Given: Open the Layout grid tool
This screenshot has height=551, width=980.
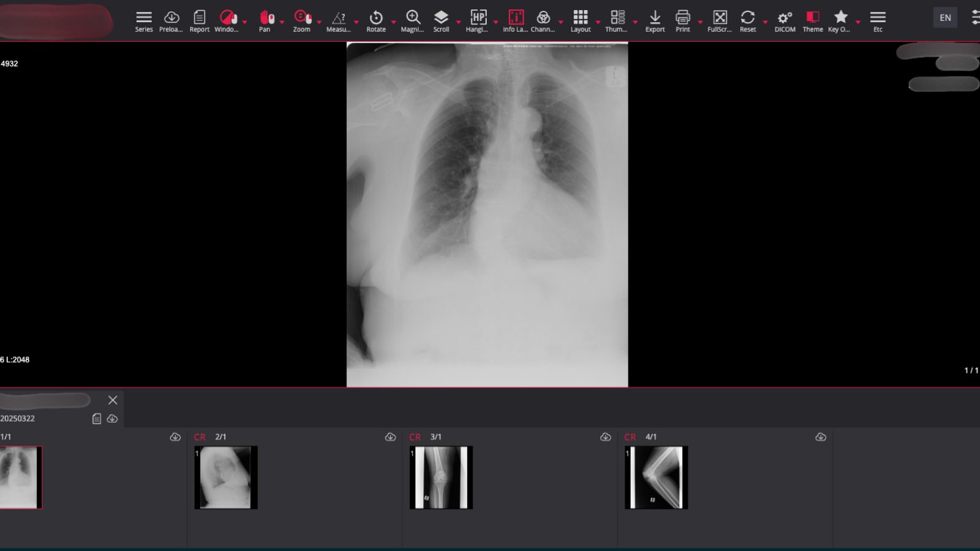Looking at the screenshot, I should click(581, 21).
